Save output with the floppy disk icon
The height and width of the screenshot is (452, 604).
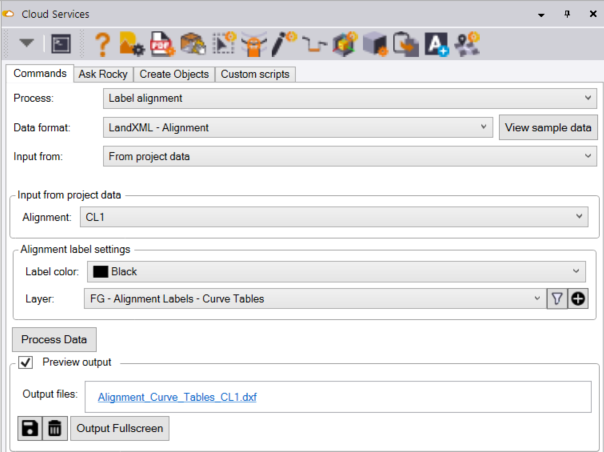pyautogui.click(x=30, y=428)
